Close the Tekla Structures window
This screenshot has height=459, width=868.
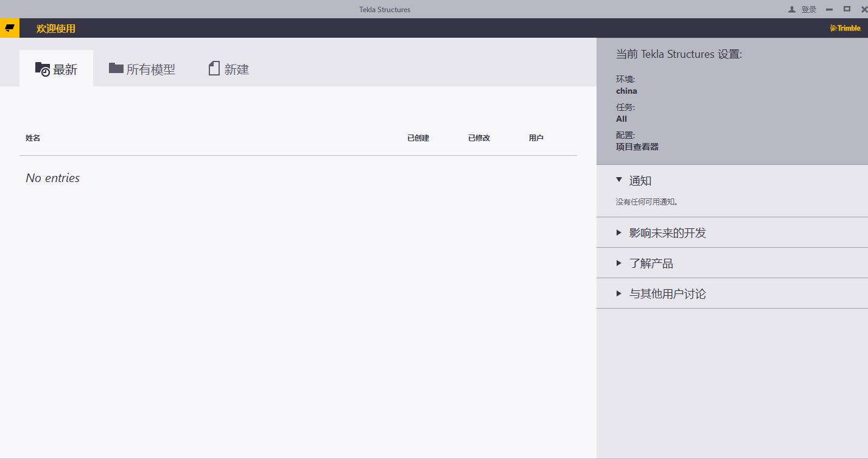click(x=864, y=9)
